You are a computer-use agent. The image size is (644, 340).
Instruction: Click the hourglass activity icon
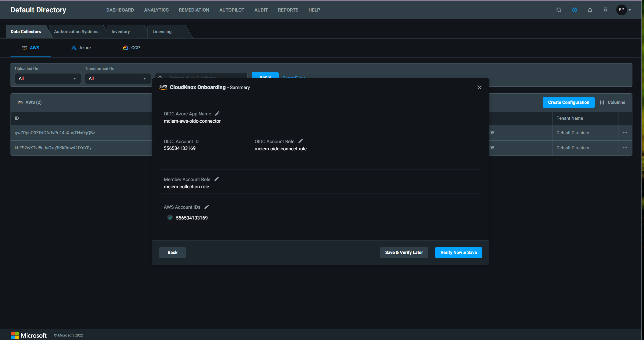605,10
